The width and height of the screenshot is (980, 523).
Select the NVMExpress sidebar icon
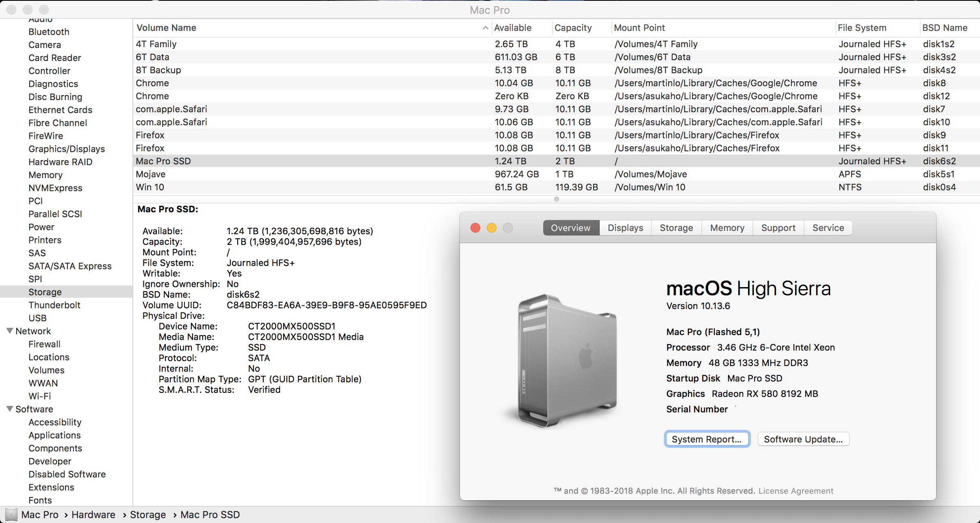pyautogui.click(x=55, y=188)
